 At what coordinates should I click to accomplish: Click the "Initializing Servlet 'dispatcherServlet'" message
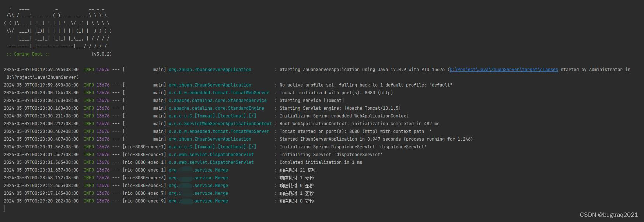click(x=331, y=155)
